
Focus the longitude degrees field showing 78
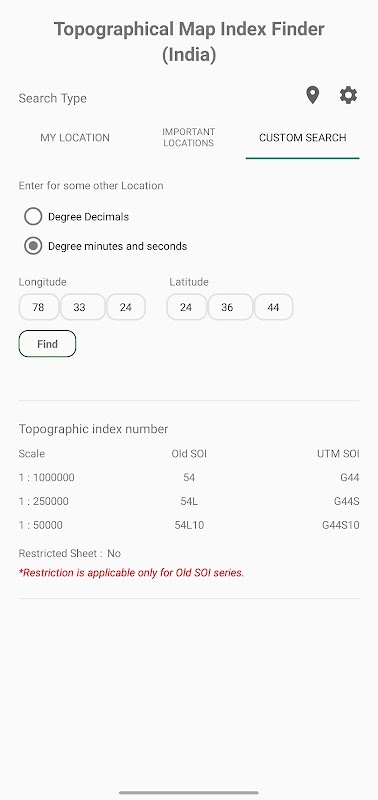pyautogui.click(x=38, y=307)
